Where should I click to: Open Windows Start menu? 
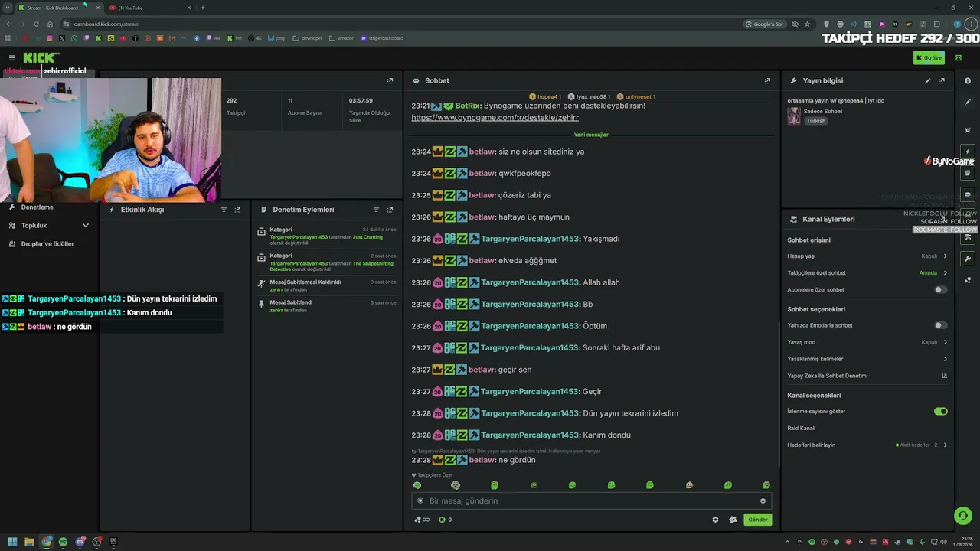12,542
